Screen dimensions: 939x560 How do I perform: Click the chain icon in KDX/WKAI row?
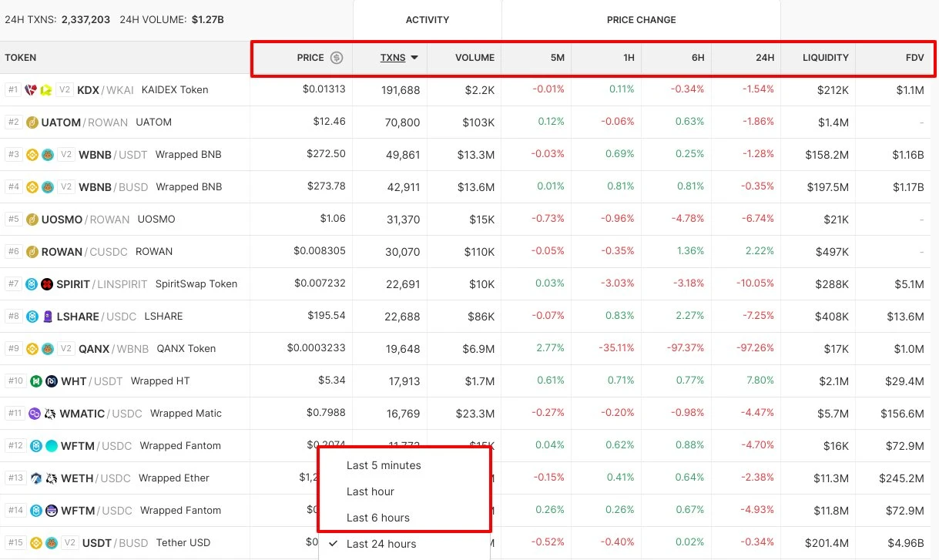[x=32, y=90]
